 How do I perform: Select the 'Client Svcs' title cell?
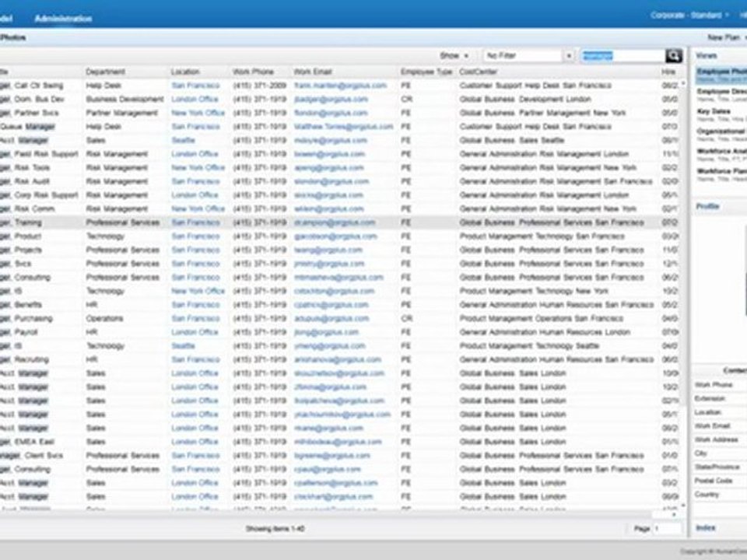click(31, 456)
